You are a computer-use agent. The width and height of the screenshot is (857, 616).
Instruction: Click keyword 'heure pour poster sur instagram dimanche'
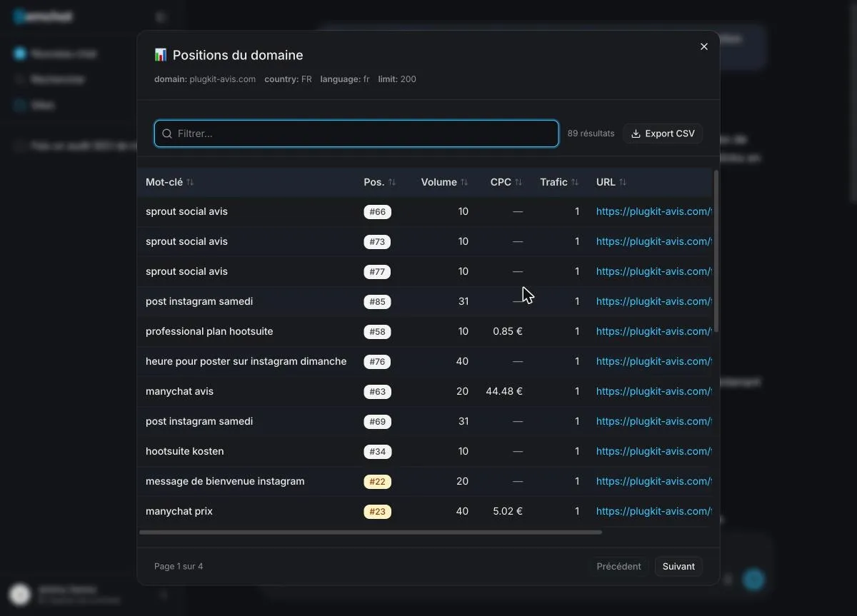(246, 361)
